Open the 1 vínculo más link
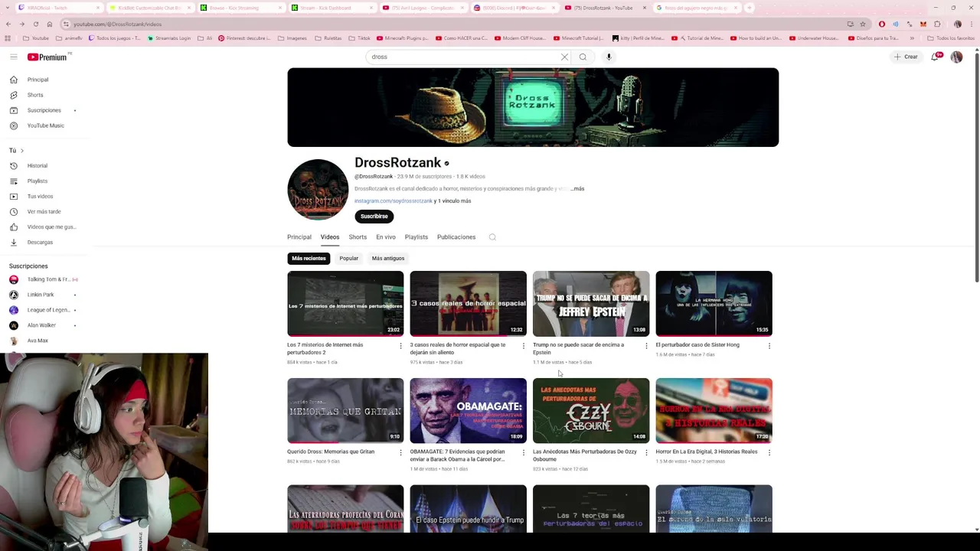The height and width of the screenshot is (551, 980). [x=454, y=201]
